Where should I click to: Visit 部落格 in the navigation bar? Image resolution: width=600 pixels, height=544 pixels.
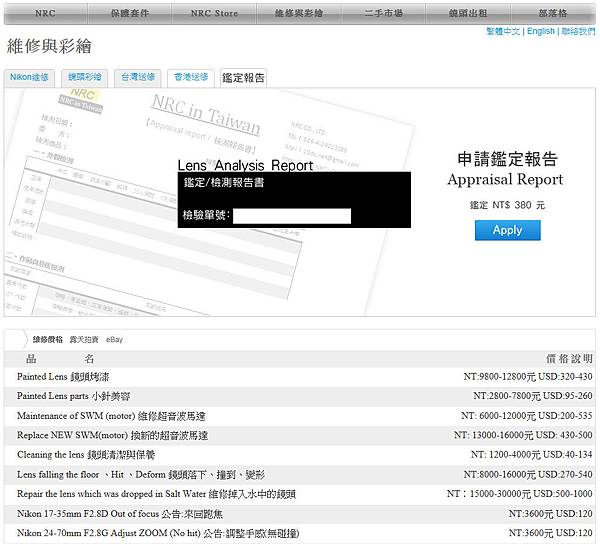click(553, 13)
